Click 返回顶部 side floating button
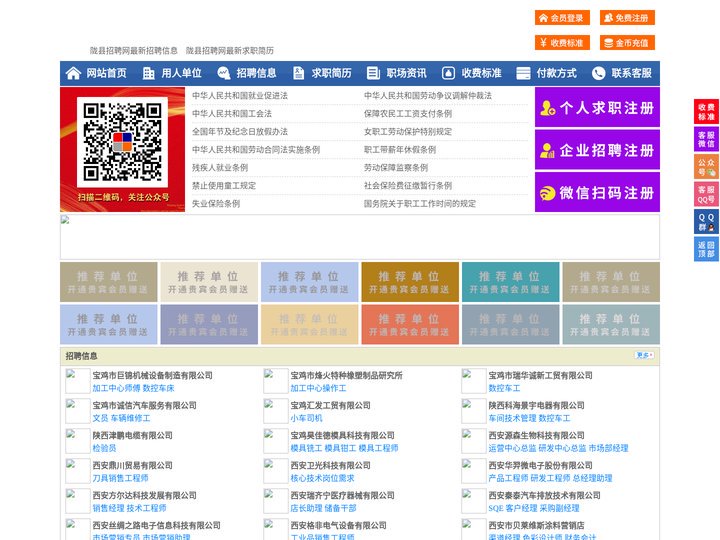This screenshot has height=540, width=720. pos(706,249)
